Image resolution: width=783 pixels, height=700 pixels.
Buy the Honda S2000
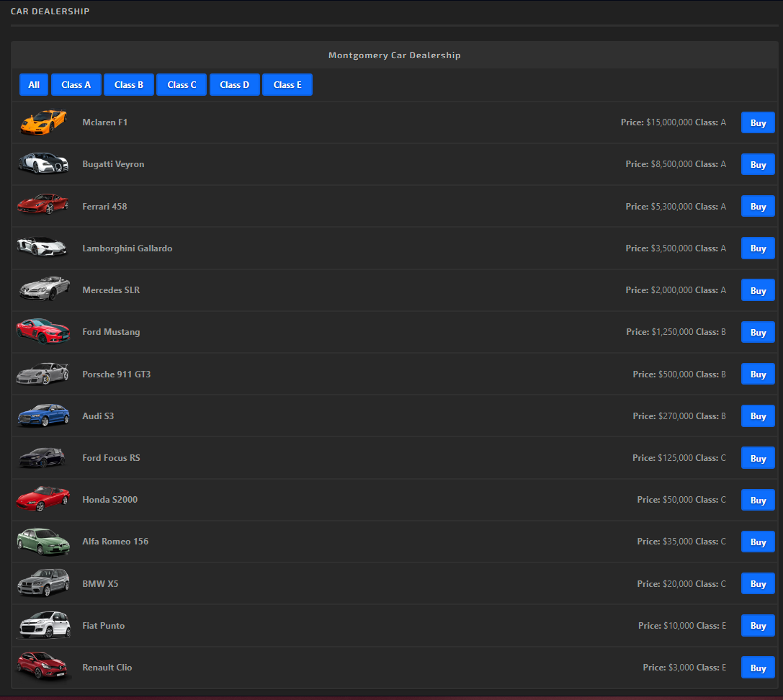pos(758,500)
